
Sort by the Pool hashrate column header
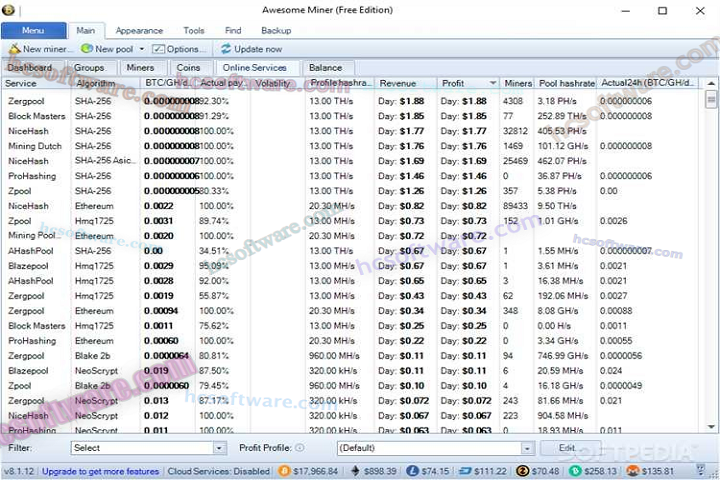566,83
